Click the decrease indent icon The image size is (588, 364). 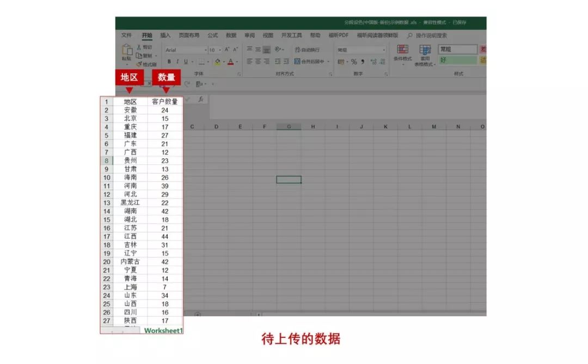point(278,61)
